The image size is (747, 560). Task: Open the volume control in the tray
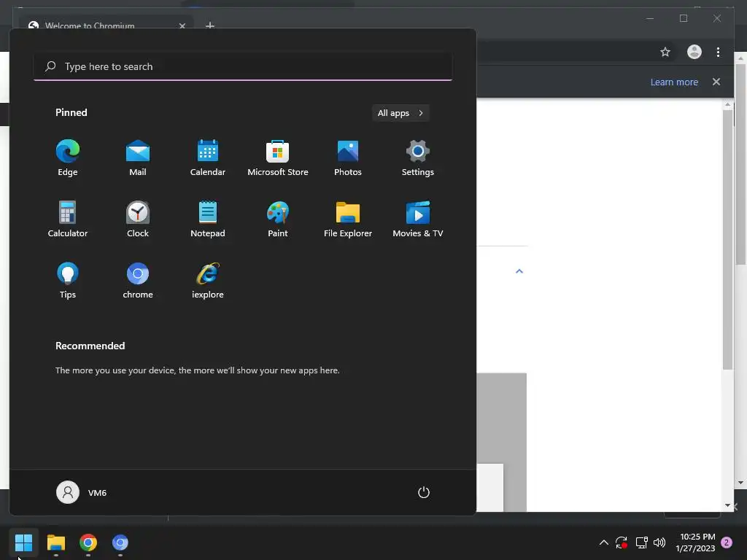659,542
